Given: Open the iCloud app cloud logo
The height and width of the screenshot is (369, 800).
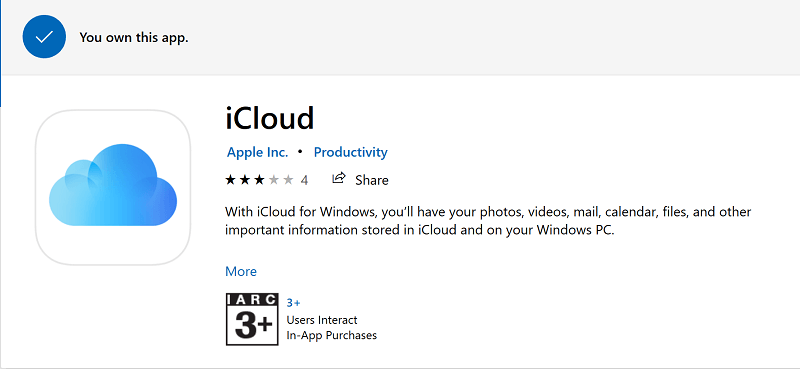Looking at the screenshot, I should 113,187.
